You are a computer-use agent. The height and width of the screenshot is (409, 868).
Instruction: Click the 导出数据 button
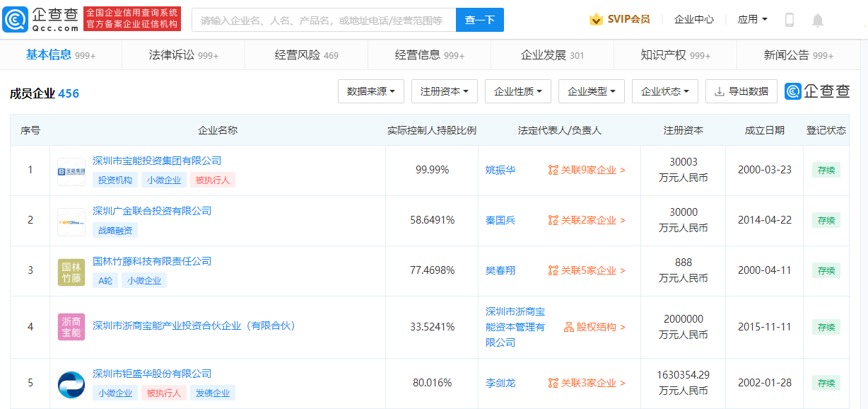pyautogui.click(x=741, y=91)
